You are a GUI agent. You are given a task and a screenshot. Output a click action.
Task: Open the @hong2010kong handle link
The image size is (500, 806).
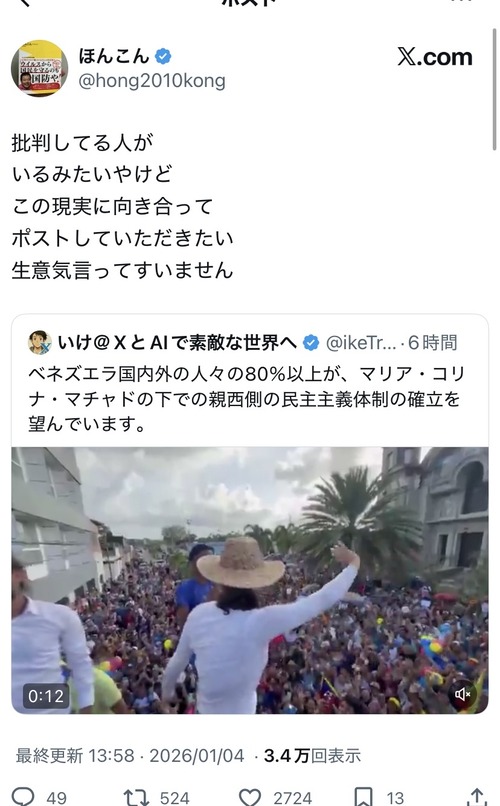click(152, 81)
